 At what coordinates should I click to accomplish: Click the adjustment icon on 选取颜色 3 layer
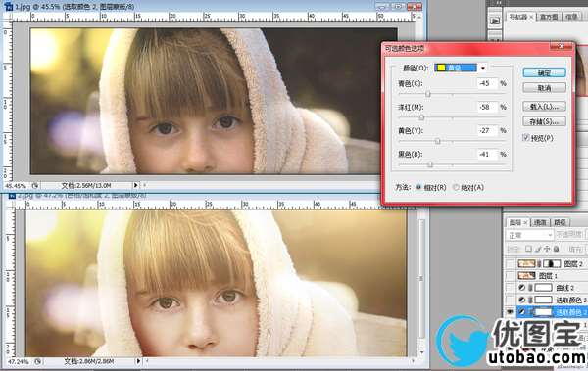click(521, 300)
